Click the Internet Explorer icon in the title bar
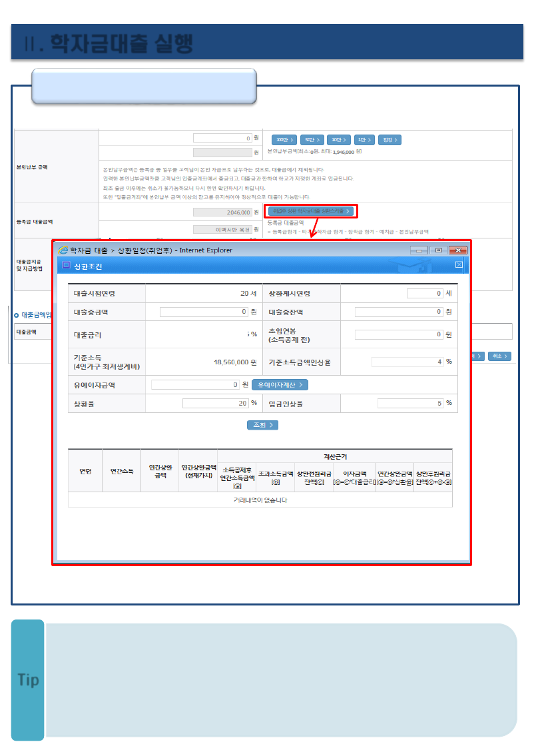 (x=63, y=250)
